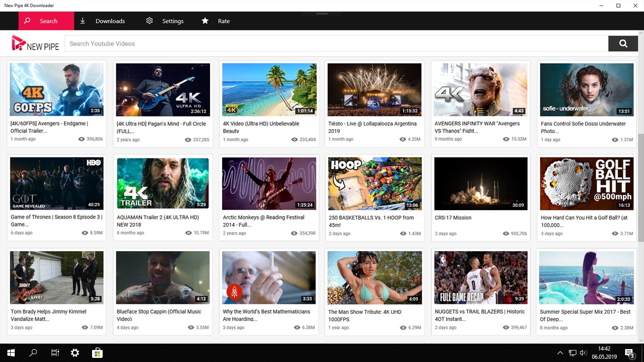Screen dimensions: 644x362
Task: Click the "1:25:24" duration badge
Action: point(305,205)
